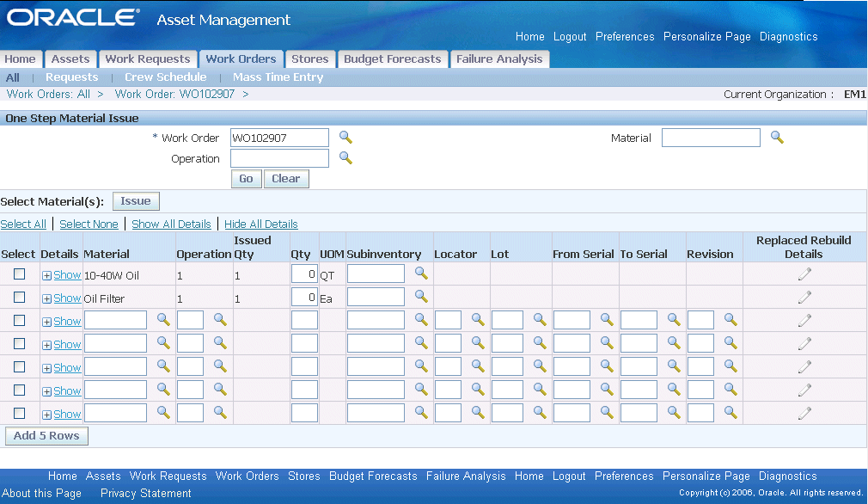Screen dimensions: 868x504
Task: Focus Subinventory field for Oil Filter row
Action: pos(376,298)
